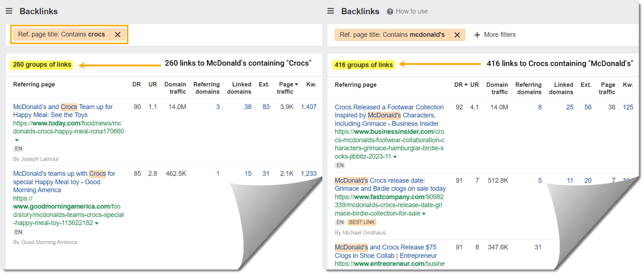Remove the 'crocs' page title filter
The height and width of the screenshot is (275, 644).
tap(117, 34)
